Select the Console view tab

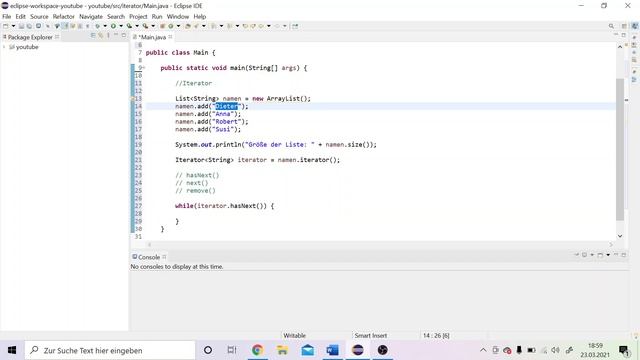tap(149, 257)
